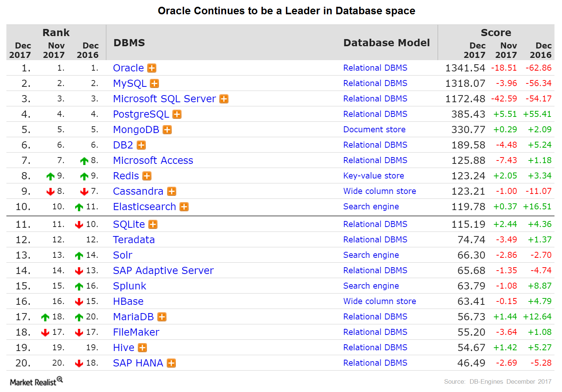The width and height of the screenshot is (562, 392).
Task: Click the plus icon next to PostgreSQL
Action: (177, 114)
